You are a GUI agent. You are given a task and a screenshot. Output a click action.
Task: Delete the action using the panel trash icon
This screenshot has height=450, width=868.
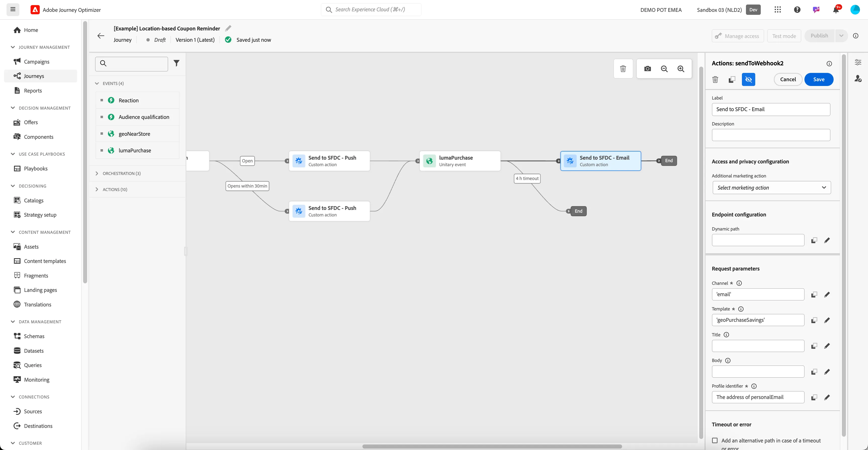pyautogui.click(x=715, y=79)
